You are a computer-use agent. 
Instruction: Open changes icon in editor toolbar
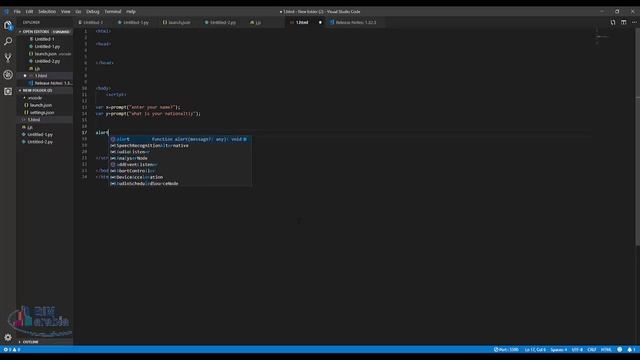click(x=613, y=22)
